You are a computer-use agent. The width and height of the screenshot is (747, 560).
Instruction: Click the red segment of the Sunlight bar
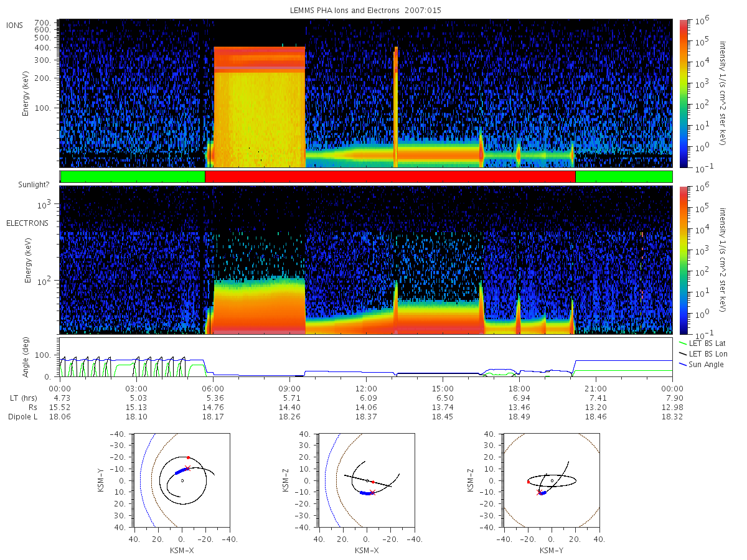[x=390, y=177]
